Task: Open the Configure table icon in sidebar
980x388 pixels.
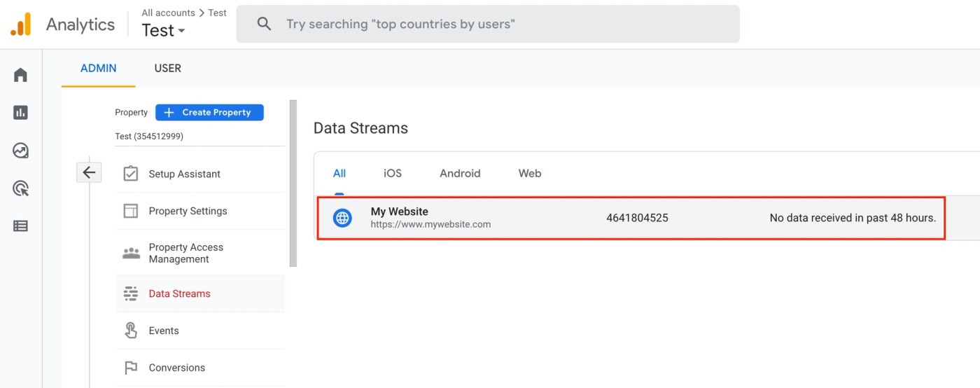Action: [x=20, y=226]
